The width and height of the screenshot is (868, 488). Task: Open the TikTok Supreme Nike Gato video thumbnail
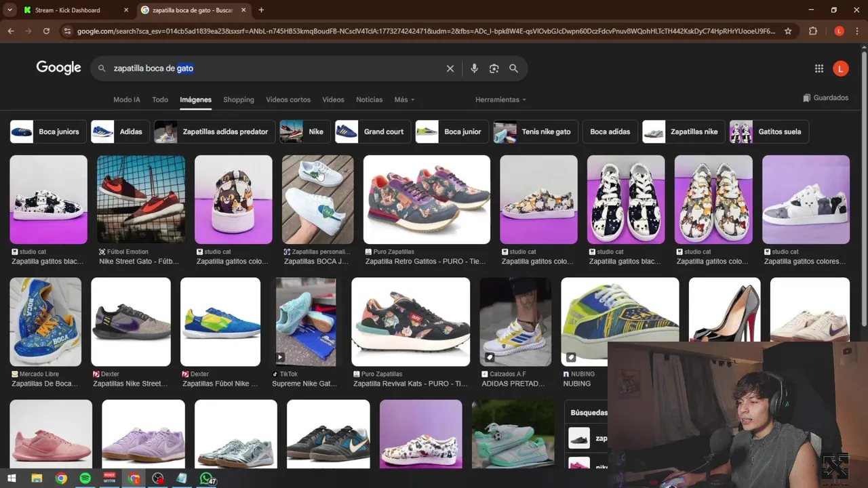tap(306, 322)
